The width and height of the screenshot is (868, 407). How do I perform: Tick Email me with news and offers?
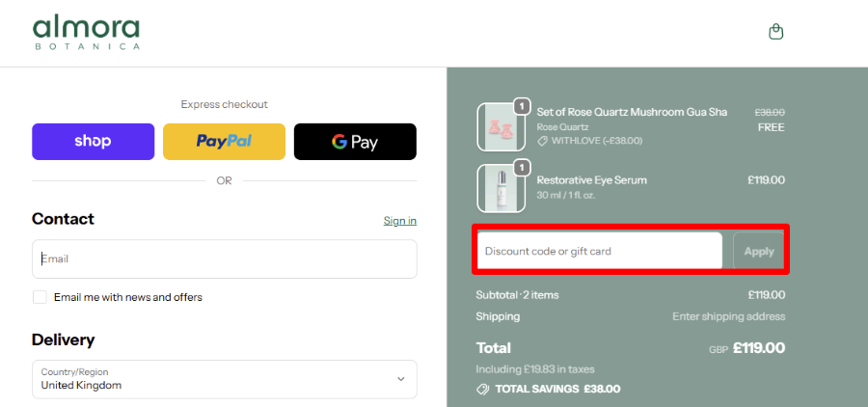[40, 297]
